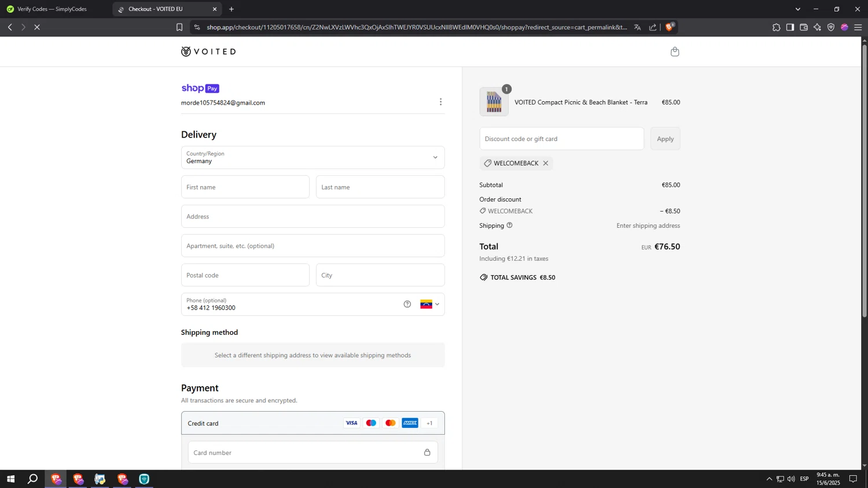Close the Checkout - VOITED EU tab
This screenshot has height=488, width=868.
pyautogui.click(x=215, y=9)
